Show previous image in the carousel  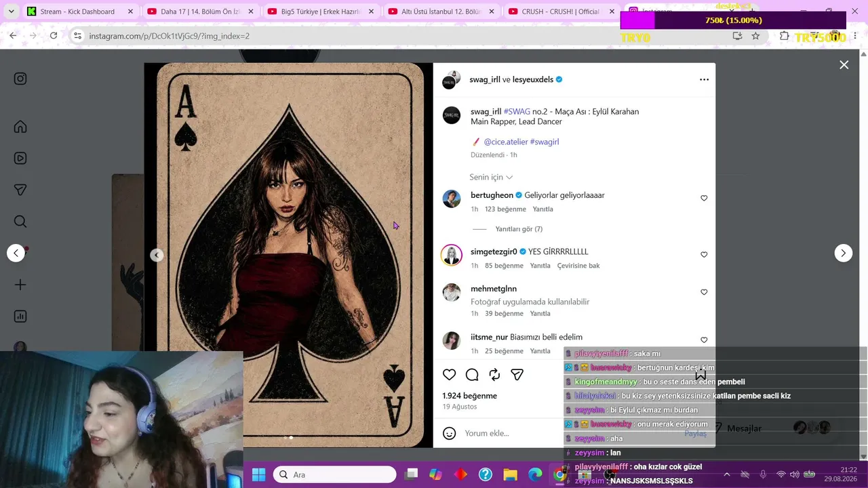[x=157, y=255]
